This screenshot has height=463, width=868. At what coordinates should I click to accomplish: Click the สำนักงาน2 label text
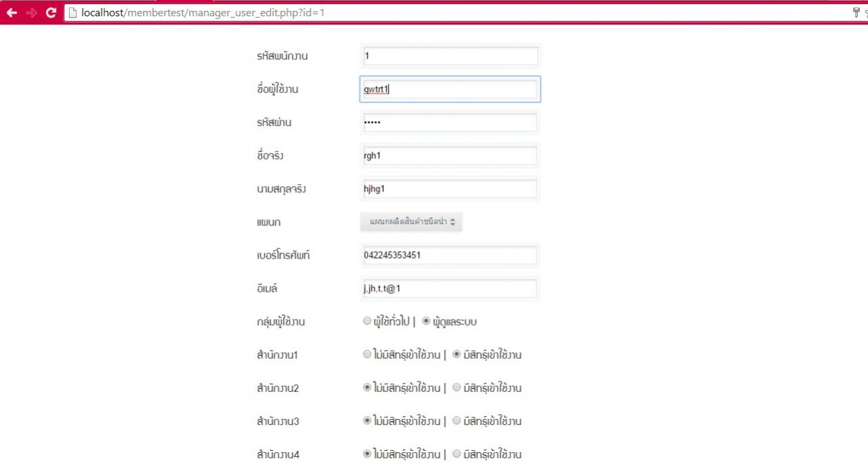(x=278, y=388)
